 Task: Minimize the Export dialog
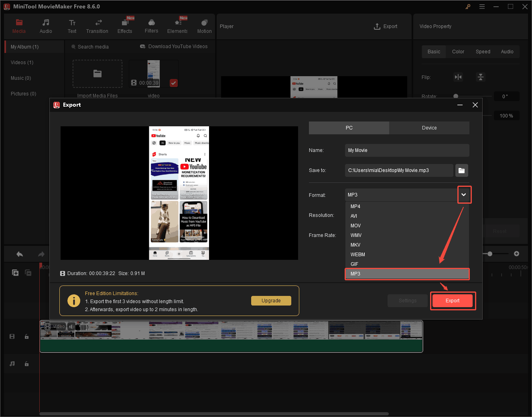point(460,105)
